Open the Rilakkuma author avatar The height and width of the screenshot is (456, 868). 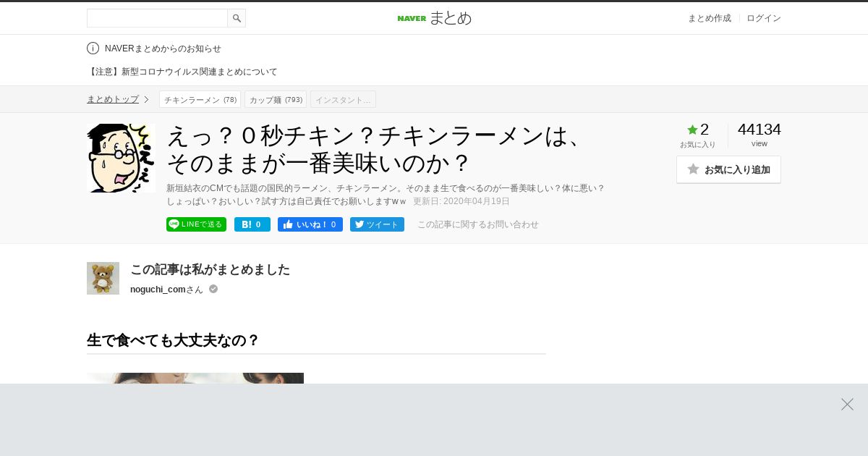[x=103, y=278]
